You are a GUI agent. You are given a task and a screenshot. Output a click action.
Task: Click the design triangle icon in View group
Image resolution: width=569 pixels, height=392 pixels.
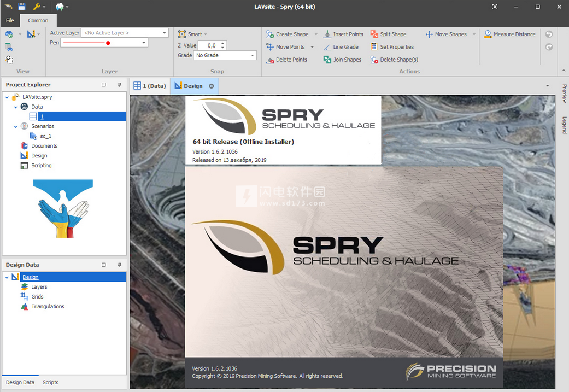[31, 34]
